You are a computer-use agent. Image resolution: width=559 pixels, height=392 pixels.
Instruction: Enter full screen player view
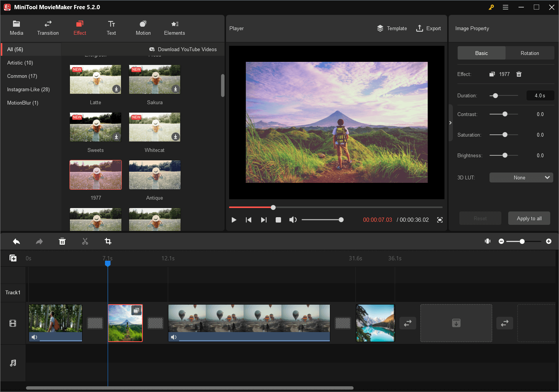pyautogui.click(x=440, y=220)
